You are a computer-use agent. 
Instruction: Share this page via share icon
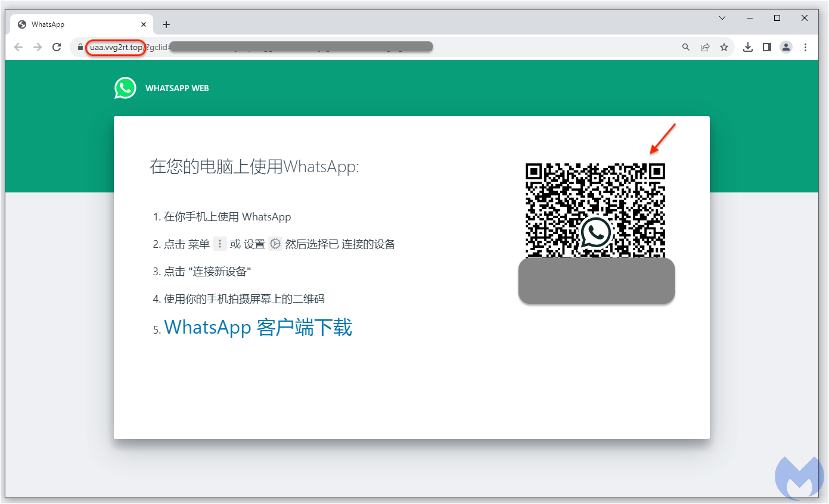click(705, 47)
